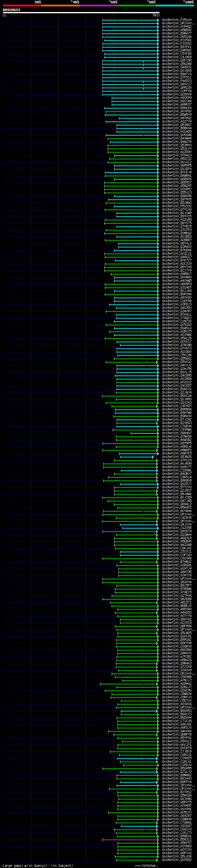The height and width of the screenshot is (868, 197).
Task: Click the cyan =100char. scale legend
Action: coord(147,865)
